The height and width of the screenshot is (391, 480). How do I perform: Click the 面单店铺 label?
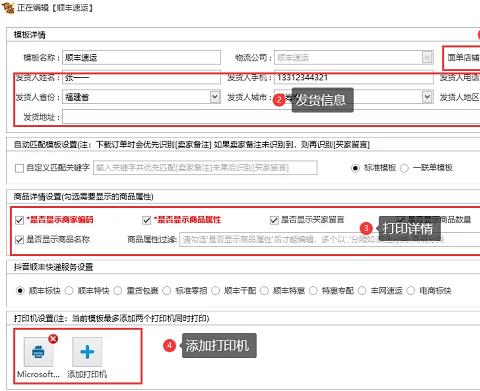(x=463, y=58)
